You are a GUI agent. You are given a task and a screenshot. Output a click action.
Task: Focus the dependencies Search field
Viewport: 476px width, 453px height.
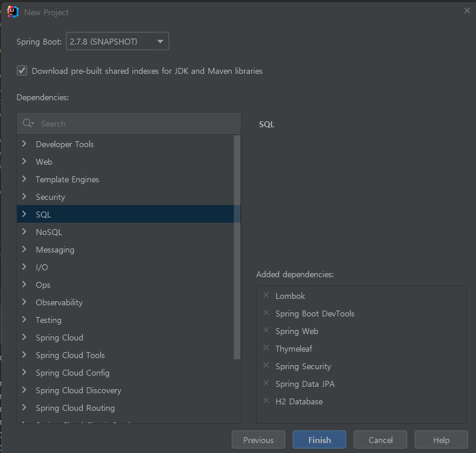pyautogui.click(x=129, y=124)
